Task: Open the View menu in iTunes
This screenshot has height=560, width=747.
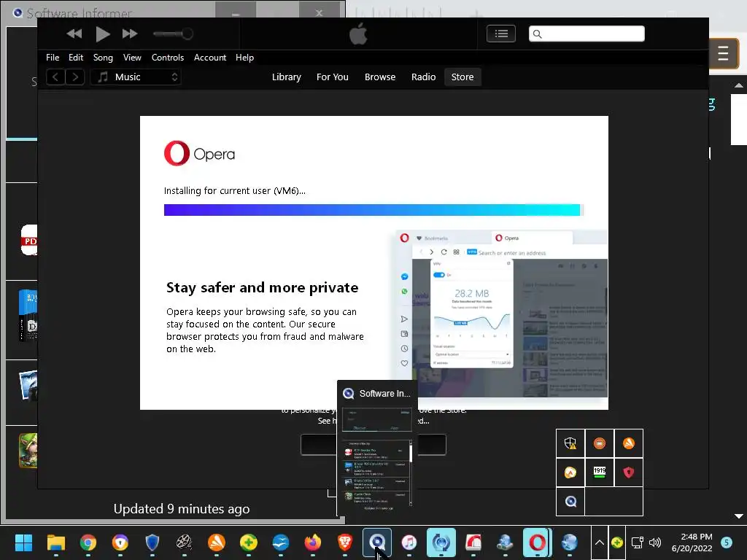Action: (x=132, y=58)
